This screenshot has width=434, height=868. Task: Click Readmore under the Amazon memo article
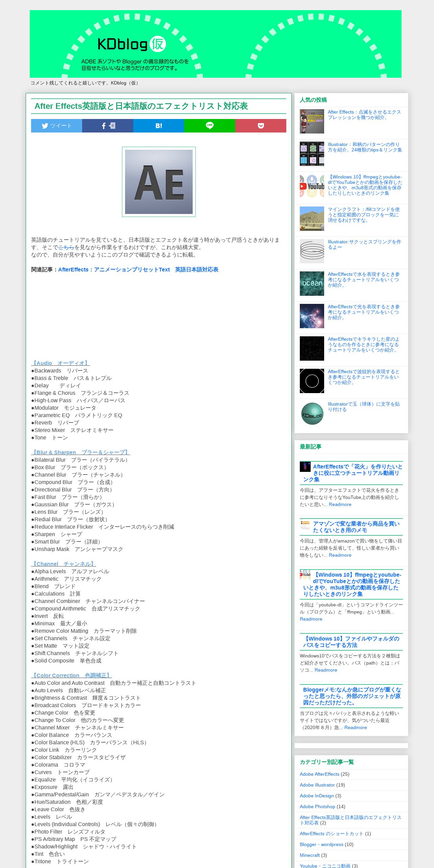tap(340, 555)
